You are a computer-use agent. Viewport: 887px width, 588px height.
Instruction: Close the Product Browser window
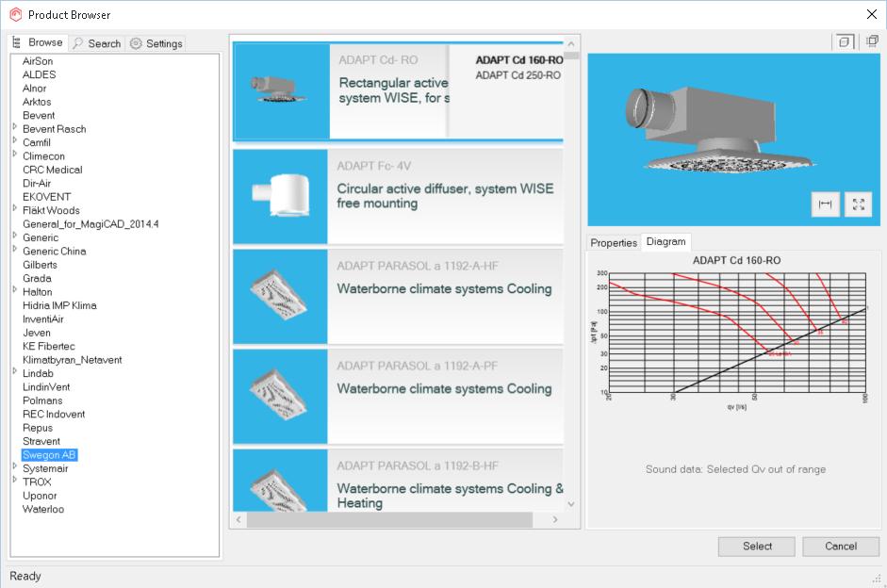872,15
